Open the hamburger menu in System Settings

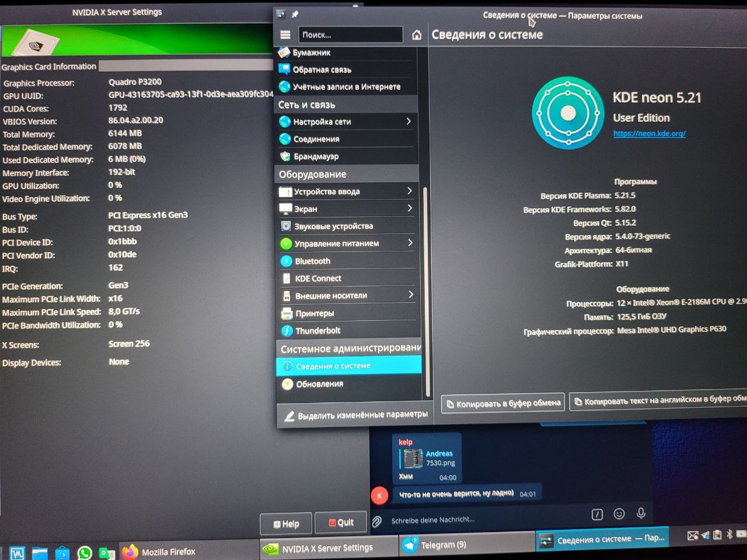(285, 35)
